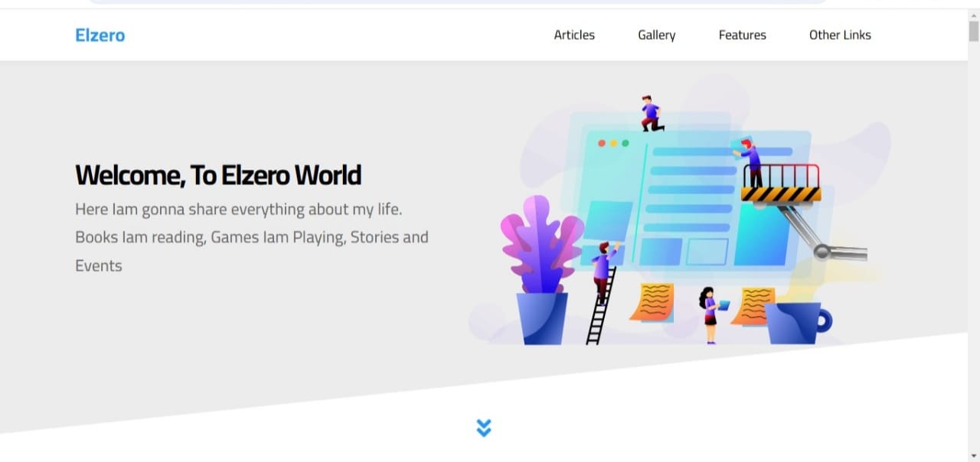980x462 pixels.
Task: Click the Welcome, To Elzero World heading
Action: tap(217, 174)
